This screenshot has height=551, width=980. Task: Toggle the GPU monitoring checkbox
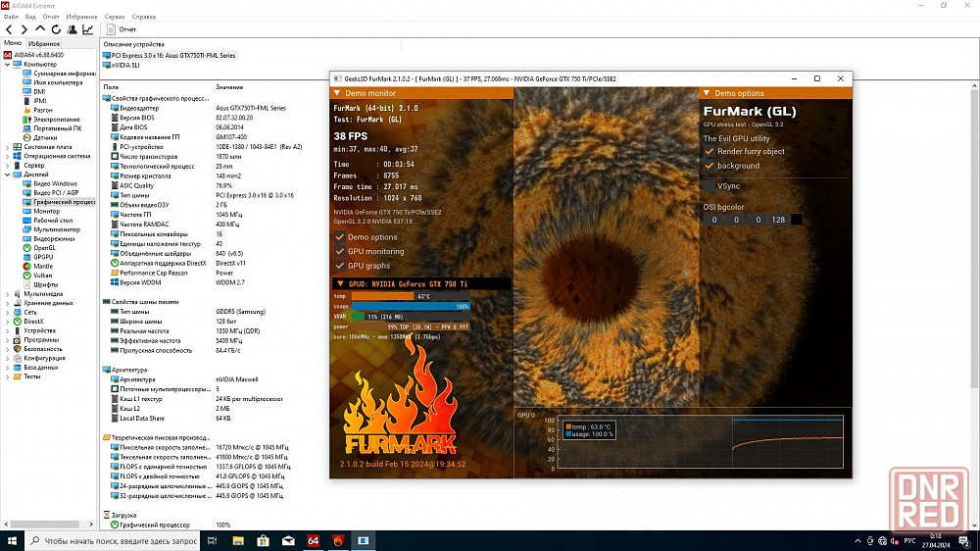pos(340,251)
